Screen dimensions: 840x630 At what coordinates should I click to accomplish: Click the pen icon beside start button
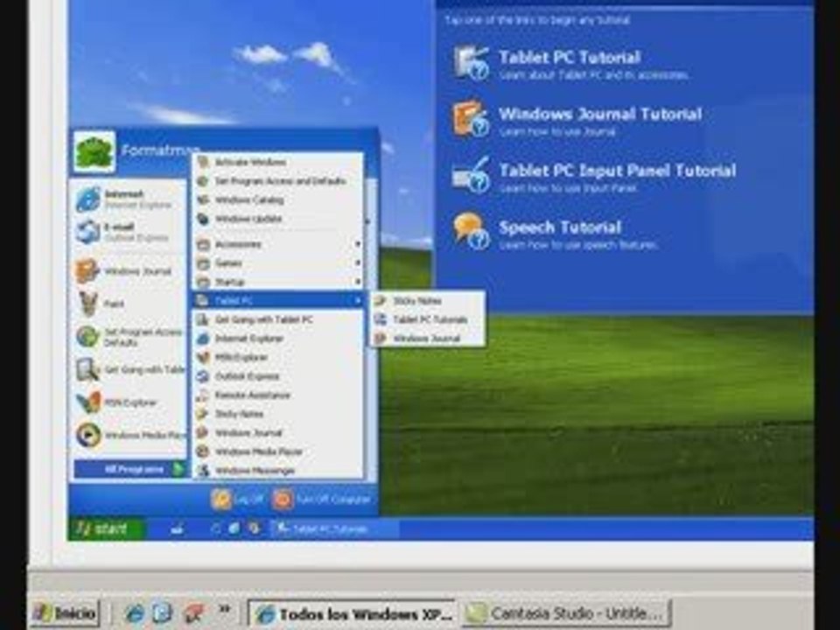(x=178, y=529)
